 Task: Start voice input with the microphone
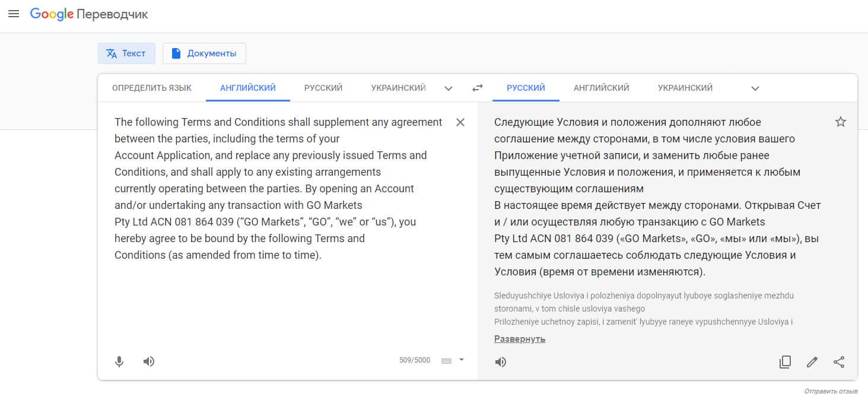(119, 361)
